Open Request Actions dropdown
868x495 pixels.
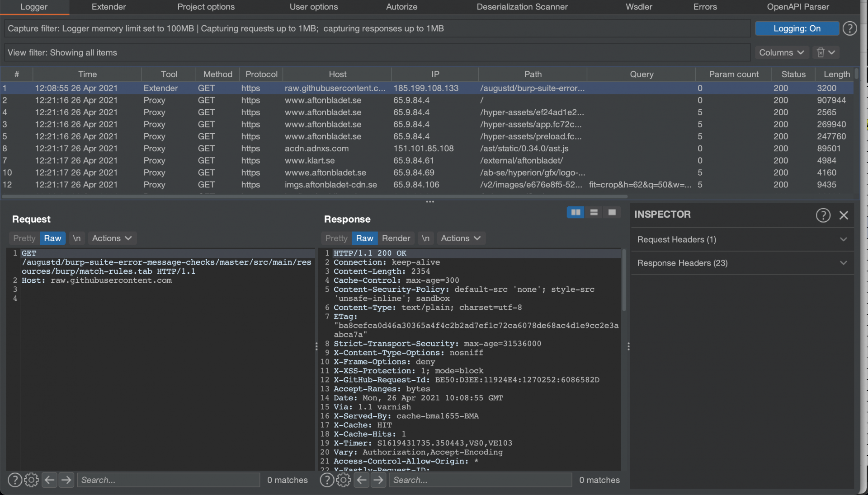(112, 238)
